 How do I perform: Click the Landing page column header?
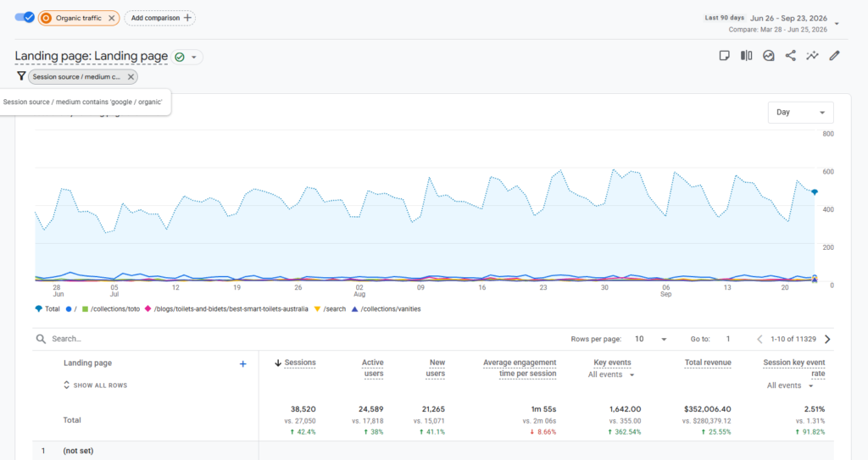point(87,363)
